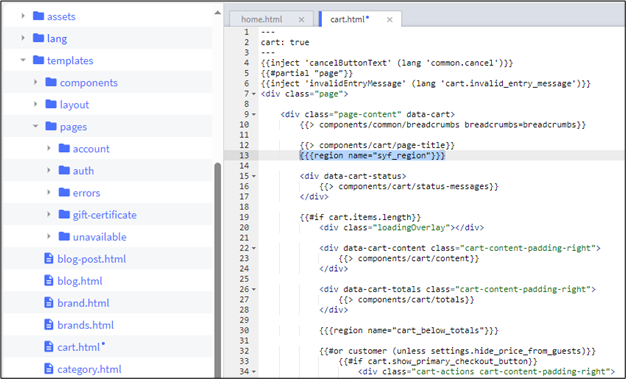Fold code block at line 15
This screenshot has height=379, width=626.
(x=254, y=176)
